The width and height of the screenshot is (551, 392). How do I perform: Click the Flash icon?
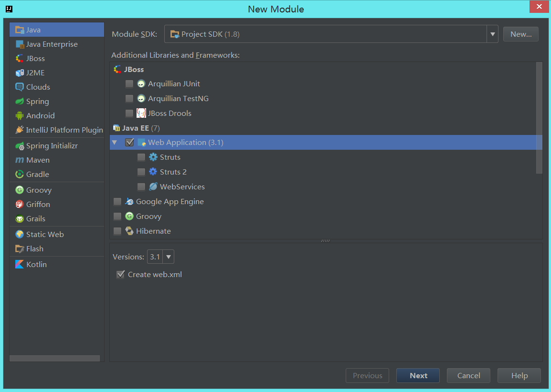tap(20, 249)
